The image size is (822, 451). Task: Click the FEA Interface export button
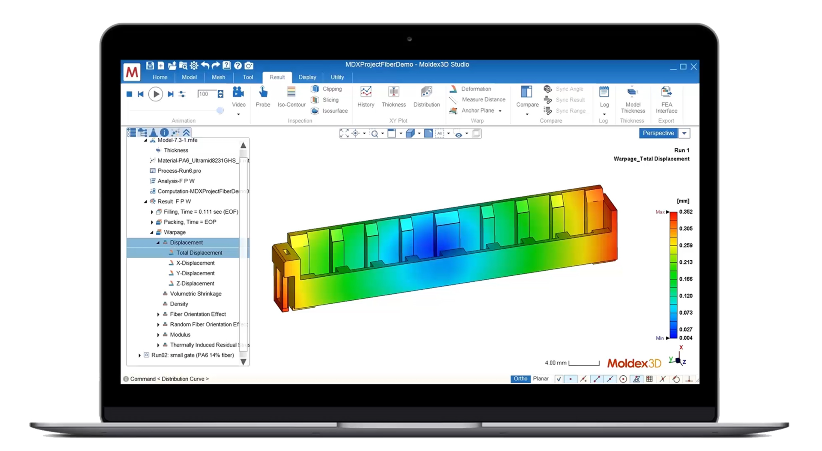[666, 100]
